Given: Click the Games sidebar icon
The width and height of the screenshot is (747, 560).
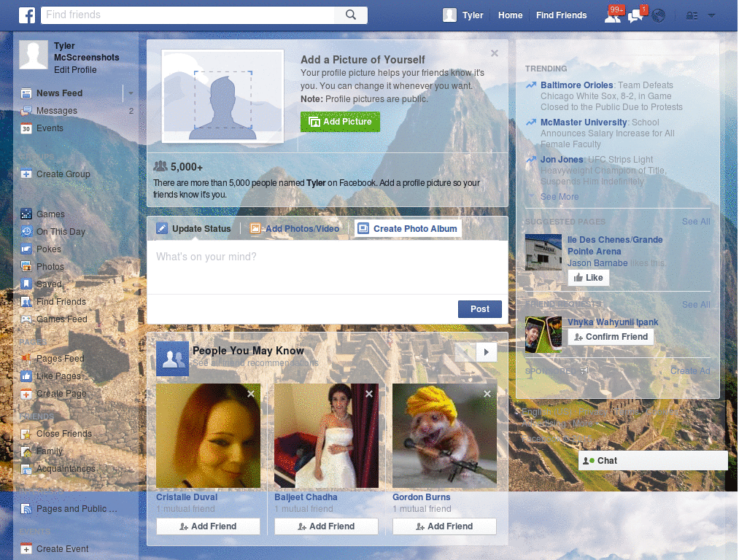Looking at the screenshot, I should click(26, 214).
